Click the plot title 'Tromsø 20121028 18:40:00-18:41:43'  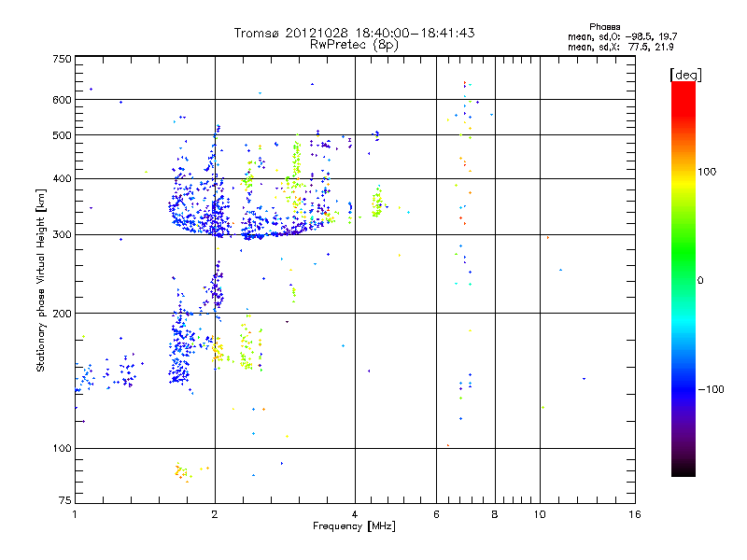pyautogui.click(x=354, y=33)
